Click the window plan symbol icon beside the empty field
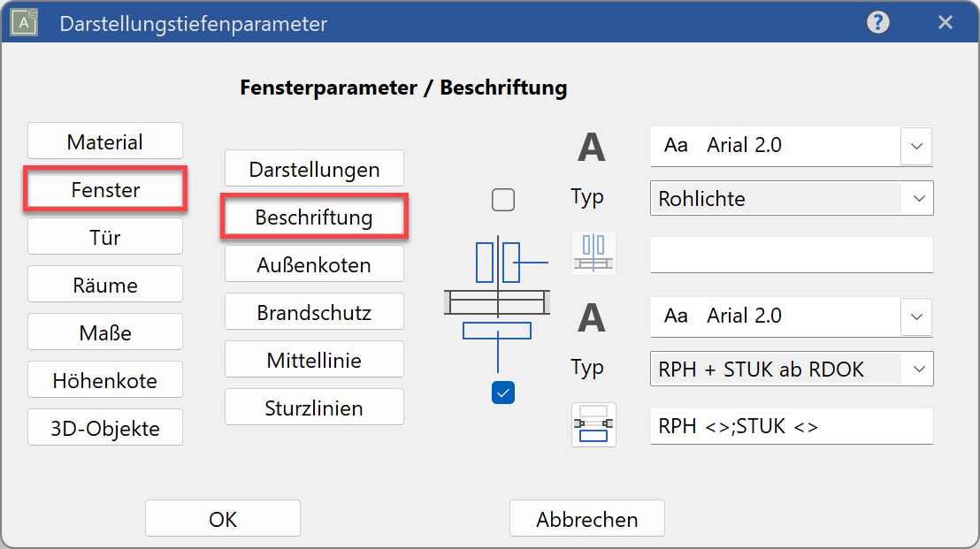This screenshot has height=549, width=980. [593, 254]
